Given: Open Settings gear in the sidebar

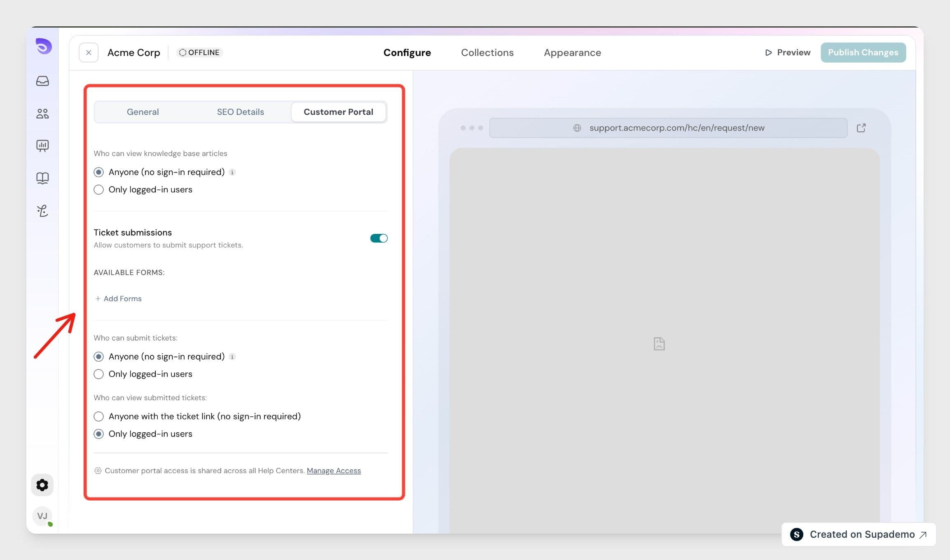Looking at the screenshot, I should click(42, 485).
